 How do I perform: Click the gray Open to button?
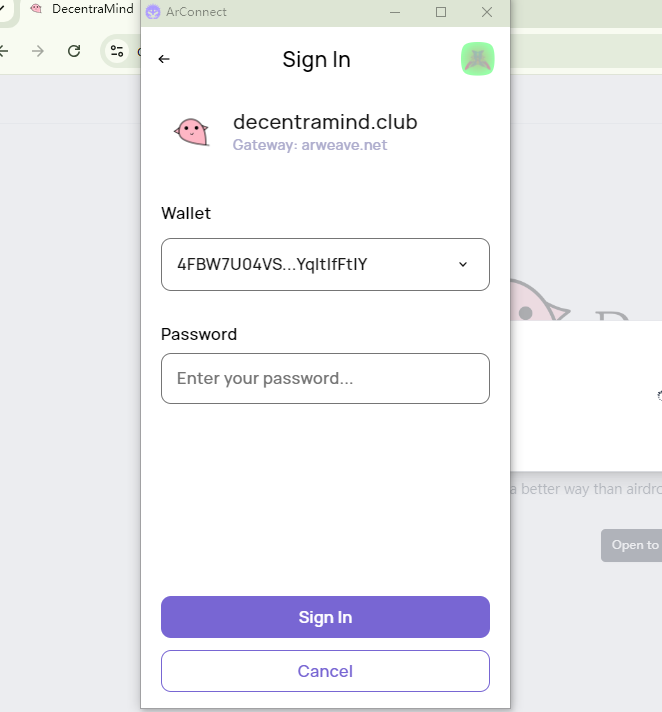(x=634, y=545)
